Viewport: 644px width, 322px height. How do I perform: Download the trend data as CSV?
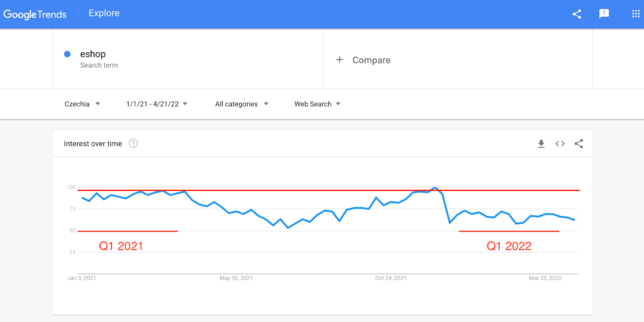(541, 144)
